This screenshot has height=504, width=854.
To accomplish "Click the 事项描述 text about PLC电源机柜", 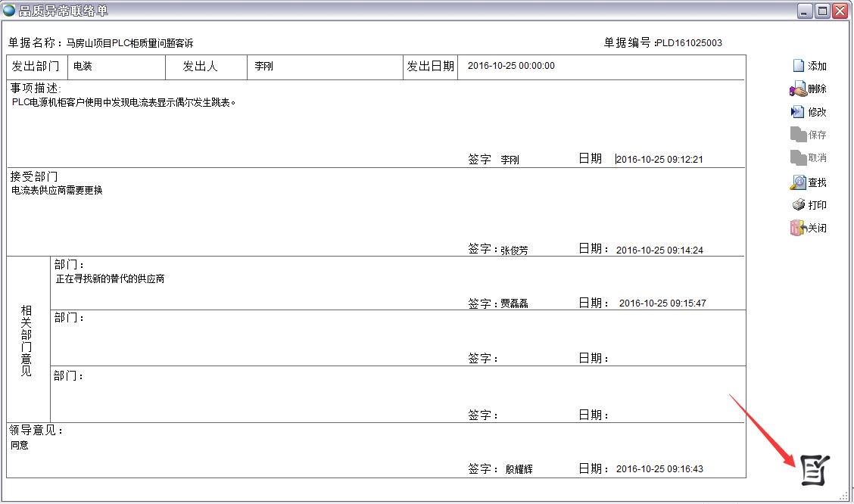I will pyautogui.click(x=124, y=102).
